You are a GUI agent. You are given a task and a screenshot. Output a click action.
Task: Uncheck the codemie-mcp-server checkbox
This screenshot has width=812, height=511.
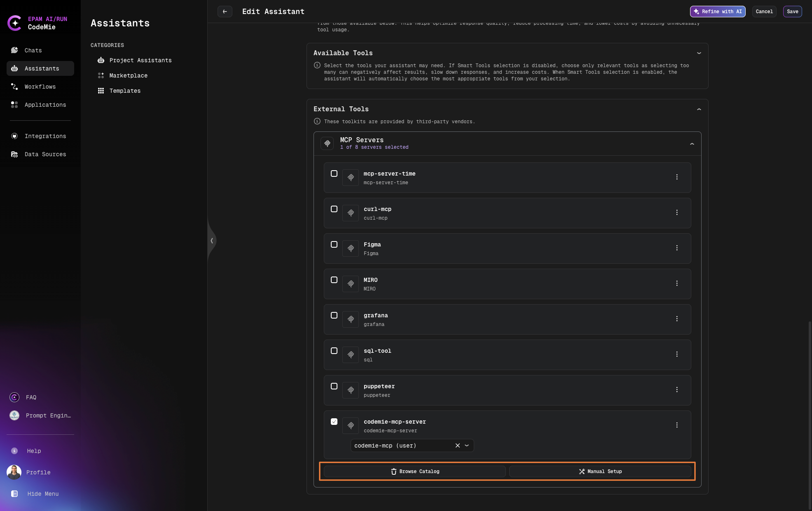coord(334,422)
